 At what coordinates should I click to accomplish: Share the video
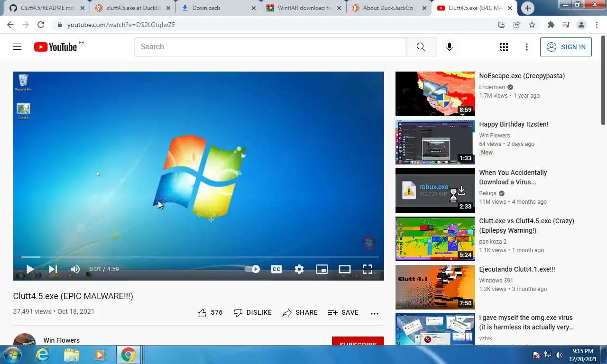click(x=300, y=313)
